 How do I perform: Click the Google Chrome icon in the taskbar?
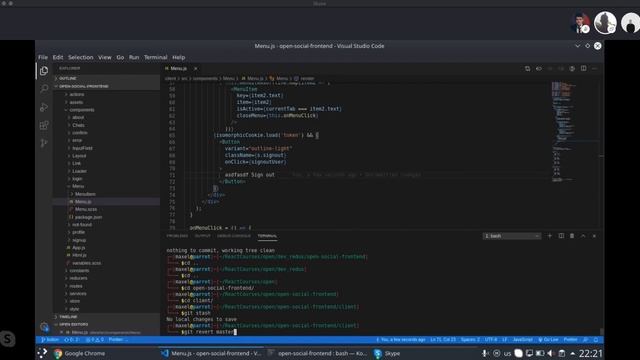[58, 353]
